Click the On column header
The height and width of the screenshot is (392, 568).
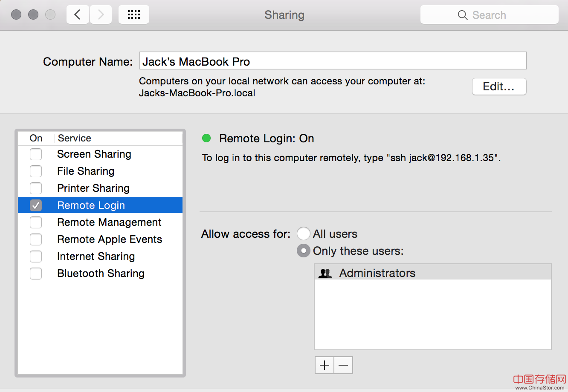tap(36, 138)
